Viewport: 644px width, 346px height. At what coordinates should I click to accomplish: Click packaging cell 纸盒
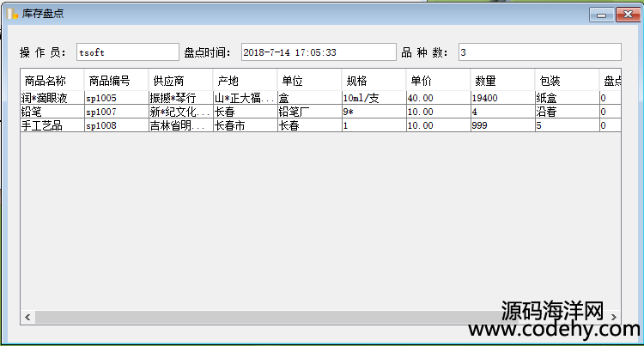568,98
